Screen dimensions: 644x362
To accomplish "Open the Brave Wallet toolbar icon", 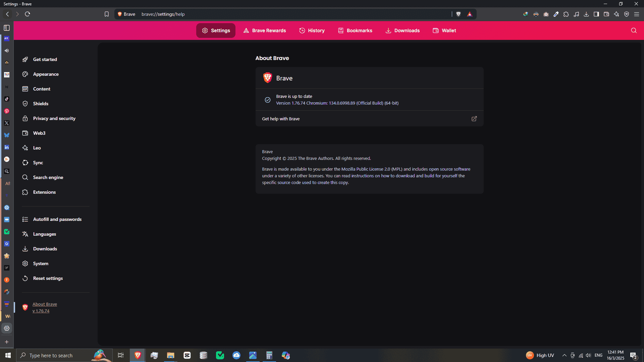I will [x=606, y=14].
